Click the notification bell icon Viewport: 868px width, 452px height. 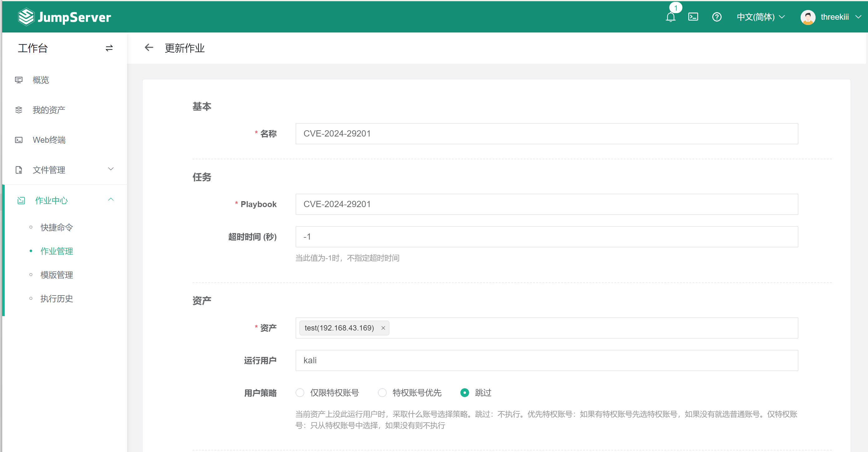(670, 17)
